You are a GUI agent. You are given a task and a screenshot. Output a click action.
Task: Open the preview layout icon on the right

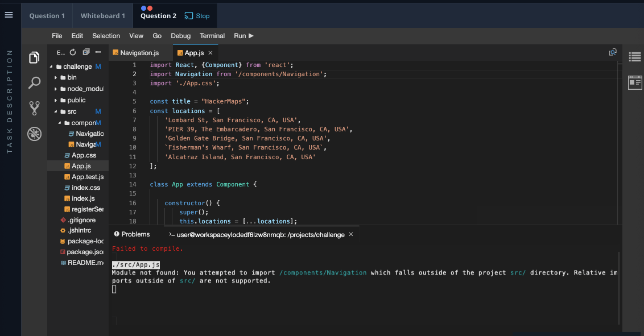[635, 82]
